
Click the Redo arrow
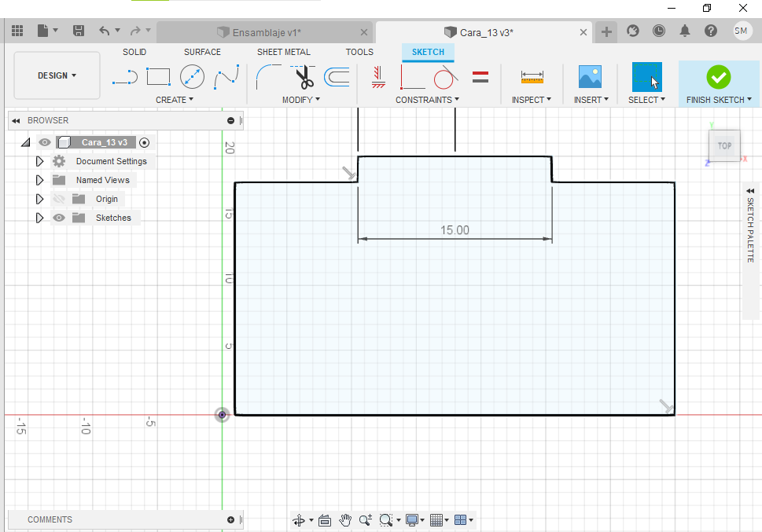pos(135,31)
